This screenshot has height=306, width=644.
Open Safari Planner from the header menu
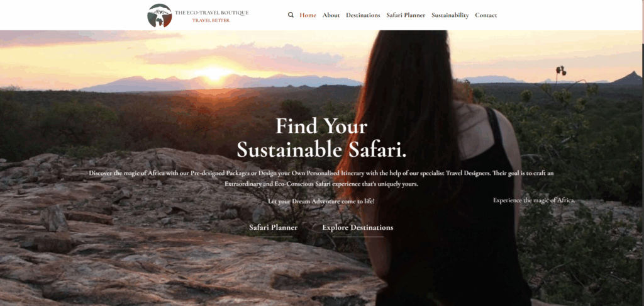(x=406, y=15)
